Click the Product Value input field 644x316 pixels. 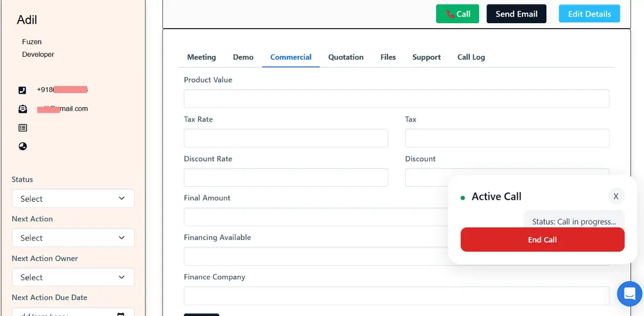pyautogui.click(x=396, y=99)
